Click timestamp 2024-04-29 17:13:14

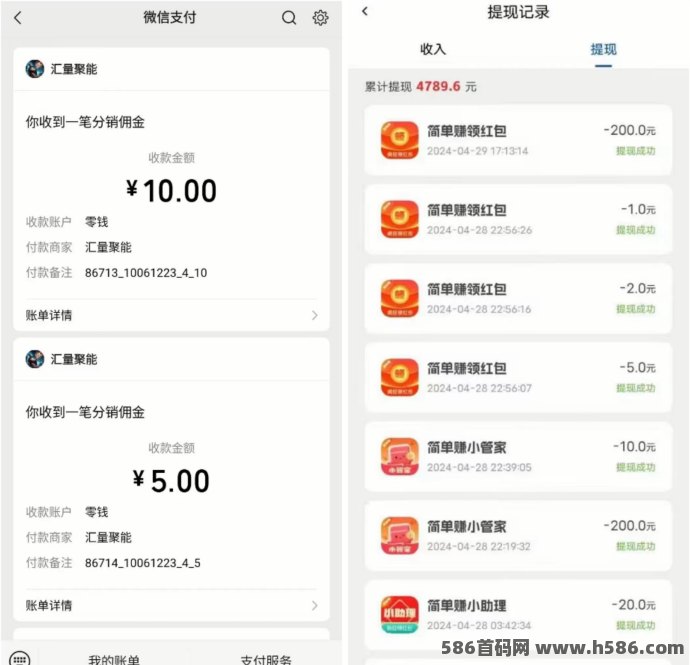[x=477, y=151]
